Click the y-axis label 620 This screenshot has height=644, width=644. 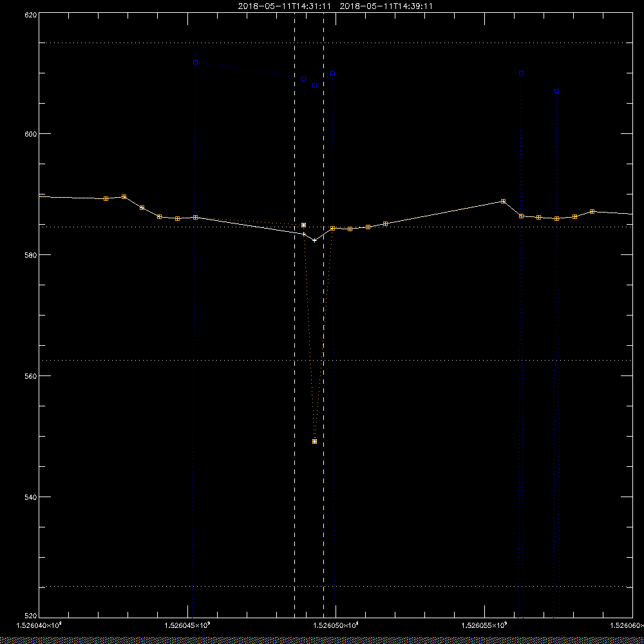click(31, 14)
